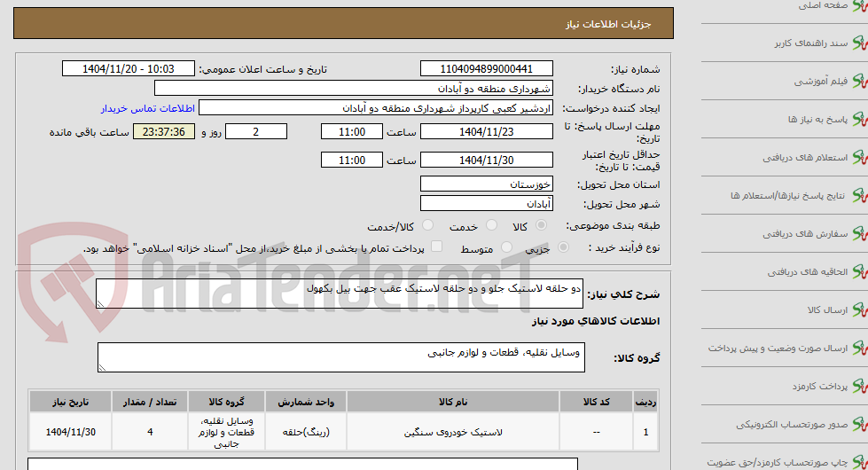The height and width of the screenshot is (470, 868).
Task: Click the price validity time 11:00 field
Action: pos(351,160)
